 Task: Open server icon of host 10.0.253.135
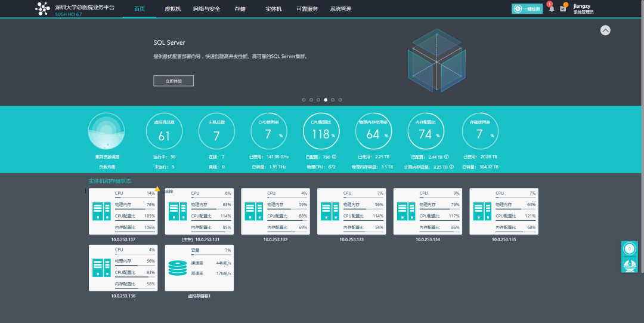coord(482,211)
